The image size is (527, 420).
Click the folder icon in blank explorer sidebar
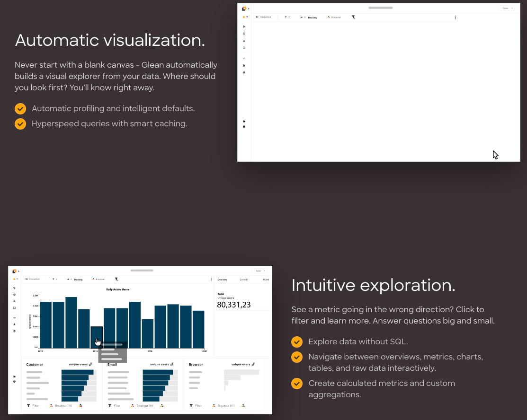pyautogui.click(x=244, y=121)
